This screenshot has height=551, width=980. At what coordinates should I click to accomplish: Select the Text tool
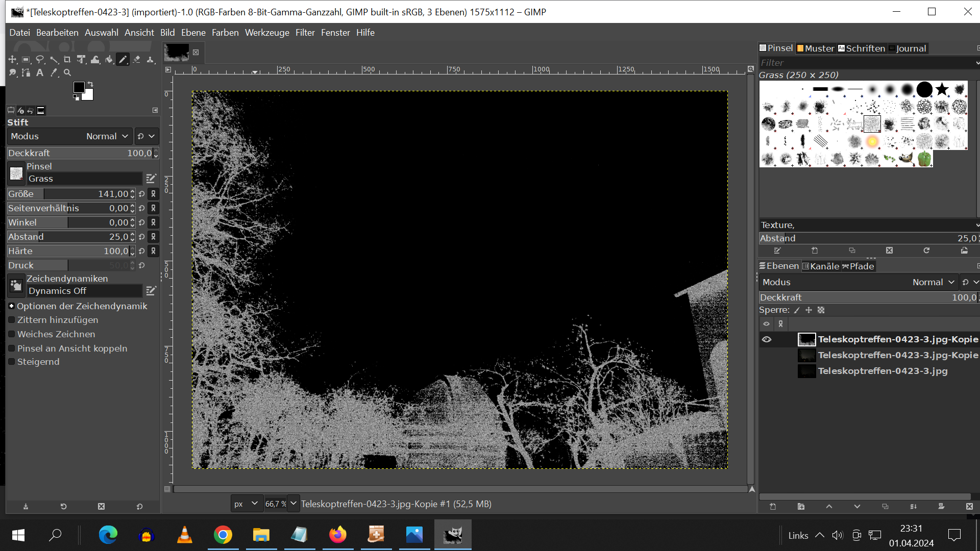(x=40, y=73)
